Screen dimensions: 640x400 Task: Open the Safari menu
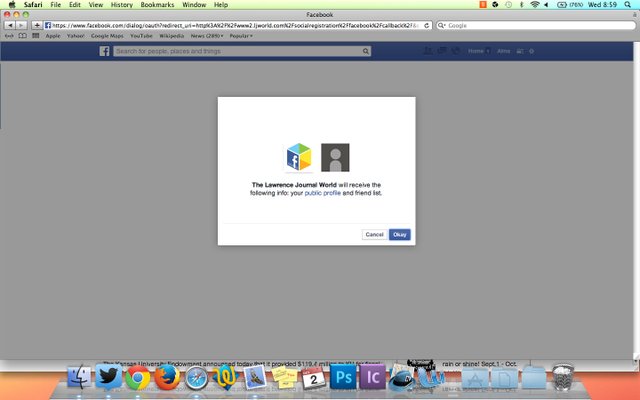pos(33,4)
